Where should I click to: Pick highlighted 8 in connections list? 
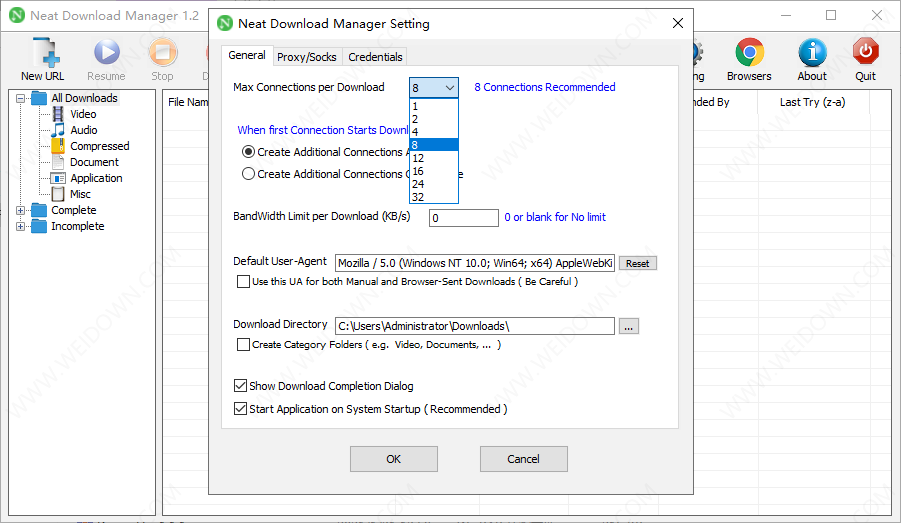tap(434, 145)
